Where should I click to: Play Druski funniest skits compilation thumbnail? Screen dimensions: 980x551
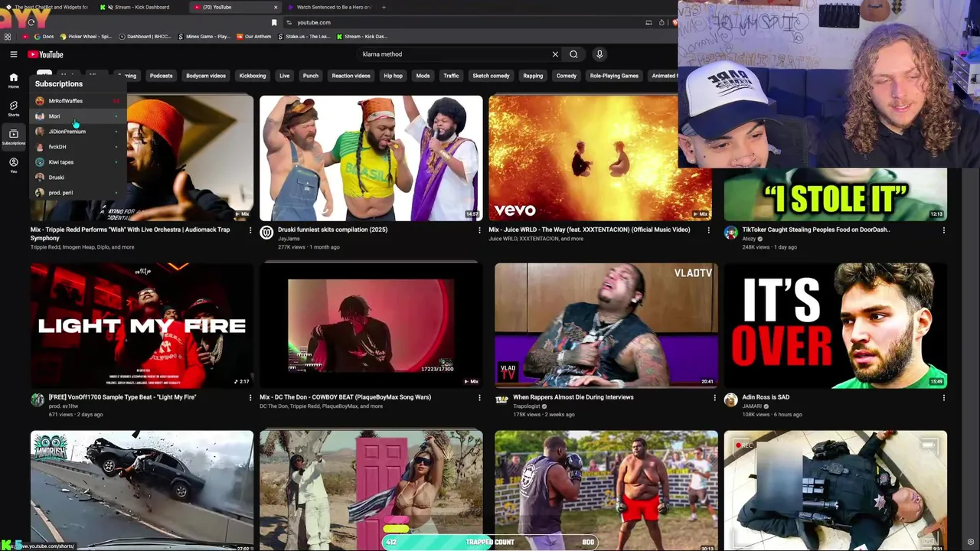[x=371, y=158]
